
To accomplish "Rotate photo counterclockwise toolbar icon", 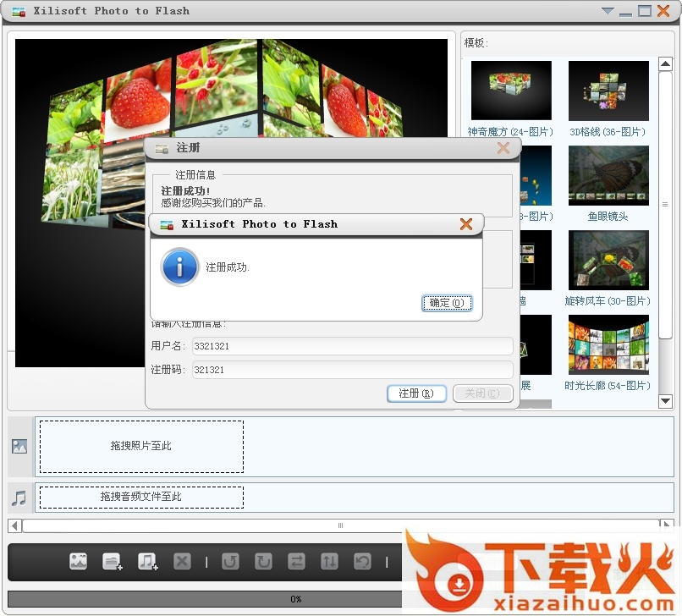I will [x=230, y=562].
